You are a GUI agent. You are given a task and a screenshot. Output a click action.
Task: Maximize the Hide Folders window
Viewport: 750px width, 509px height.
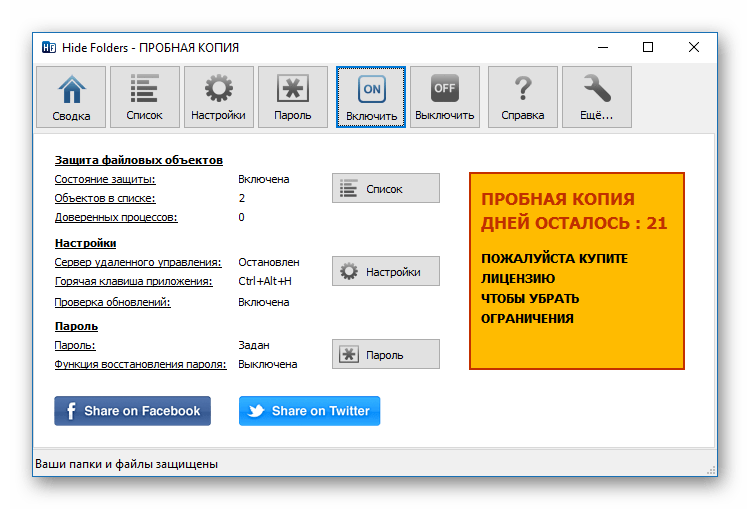pyautogui.click(x=648, y=47)
